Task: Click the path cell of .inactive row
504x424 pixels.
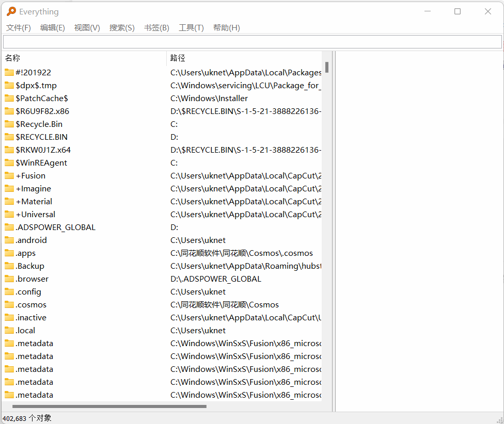Action: [246, 317]
